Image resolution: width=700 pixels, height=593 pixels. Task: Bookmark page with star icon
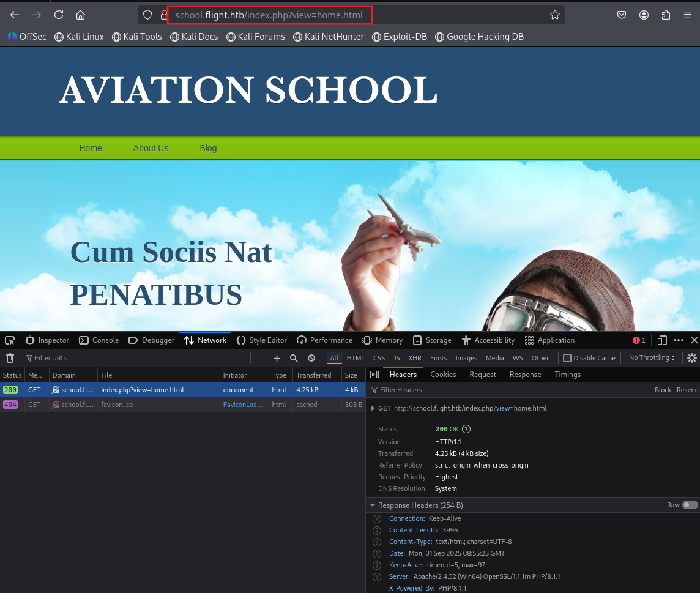[x=555, y=15]
